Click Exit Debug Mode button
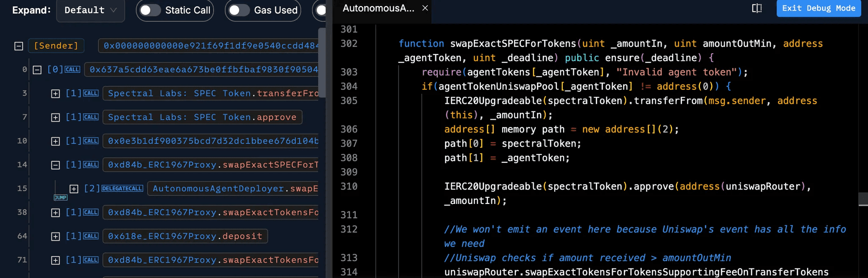The width and height of the screenshot is (868, 278). pos(818,9)
